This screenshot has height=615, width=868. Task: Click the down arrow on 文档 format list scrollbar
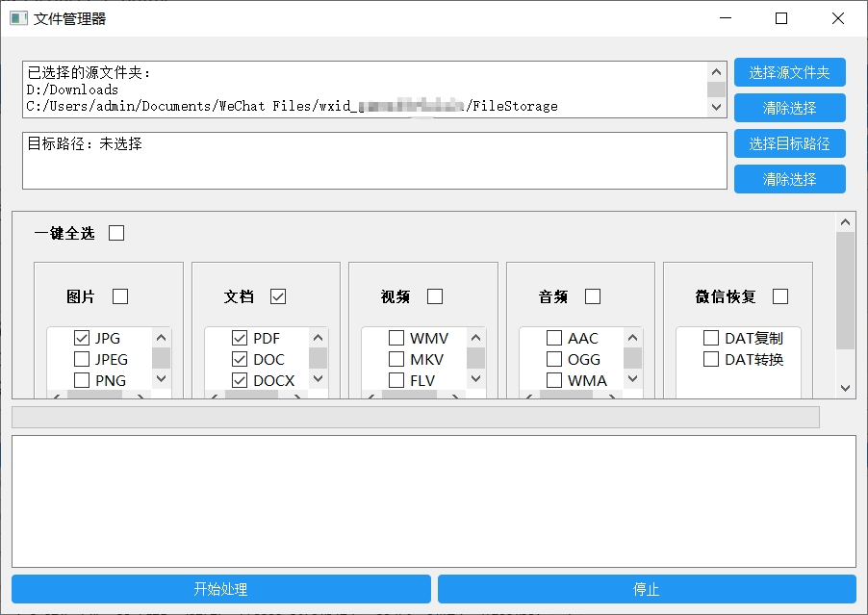coord(317,380)
